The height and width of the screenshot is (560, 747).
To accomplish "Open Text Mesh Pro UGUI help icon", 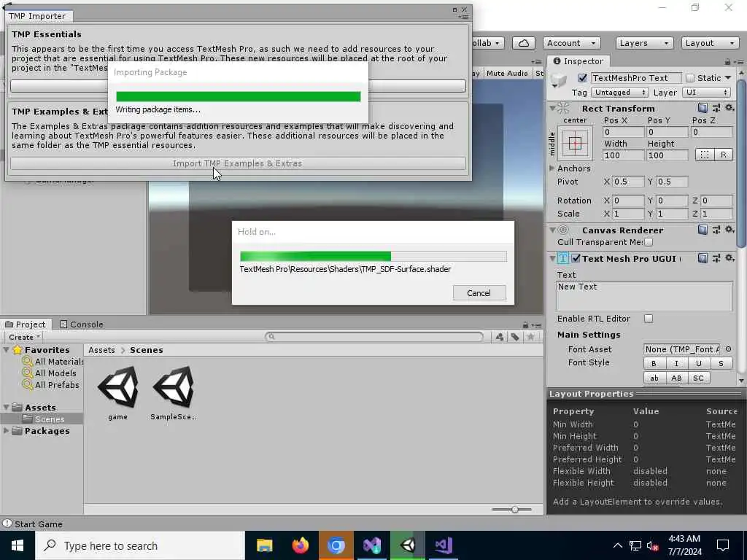I will 703,258.
